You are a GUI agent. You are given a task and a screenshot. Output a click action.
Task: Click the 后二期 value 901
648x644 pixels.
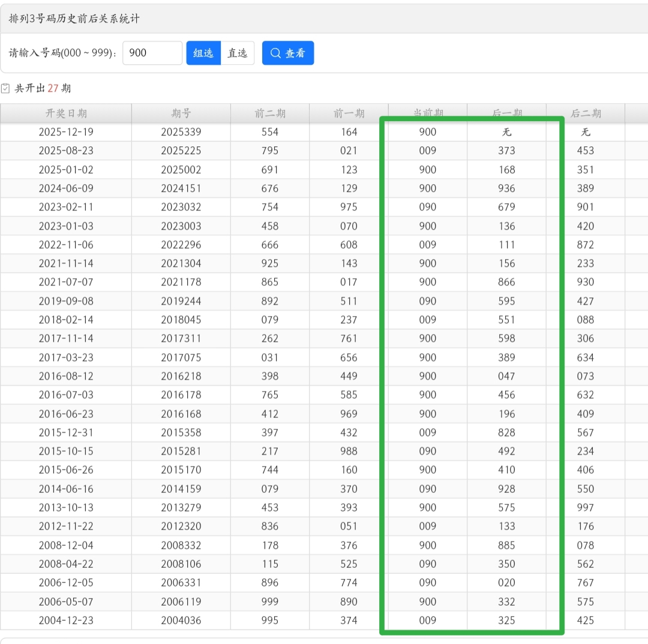586,207
